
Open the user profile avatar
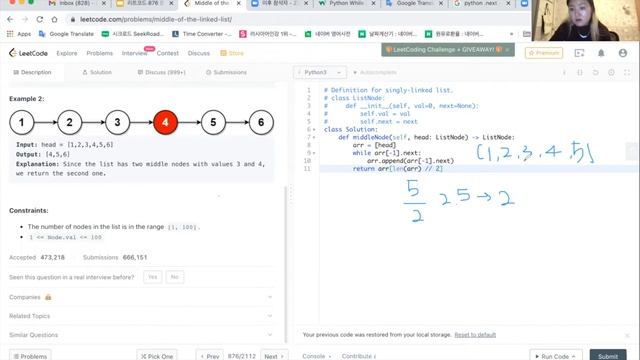[x=622, y=53]
